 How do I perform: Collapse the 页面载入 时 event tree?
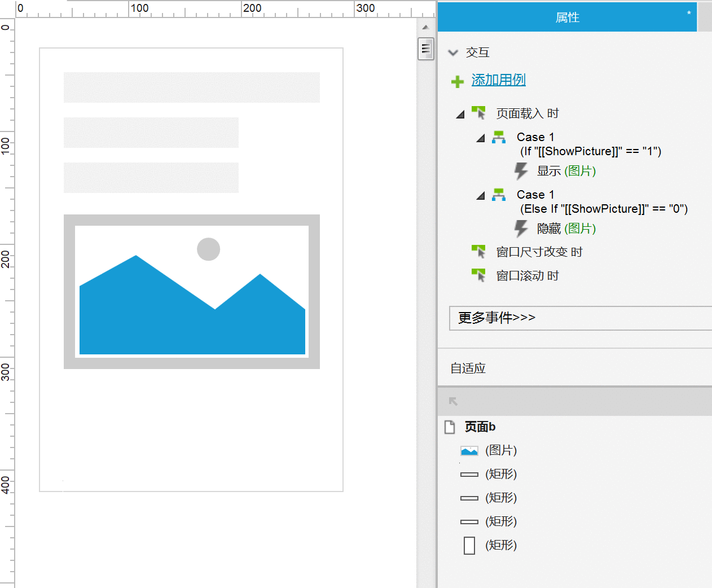pyautogui.click(x=460, y=115)
